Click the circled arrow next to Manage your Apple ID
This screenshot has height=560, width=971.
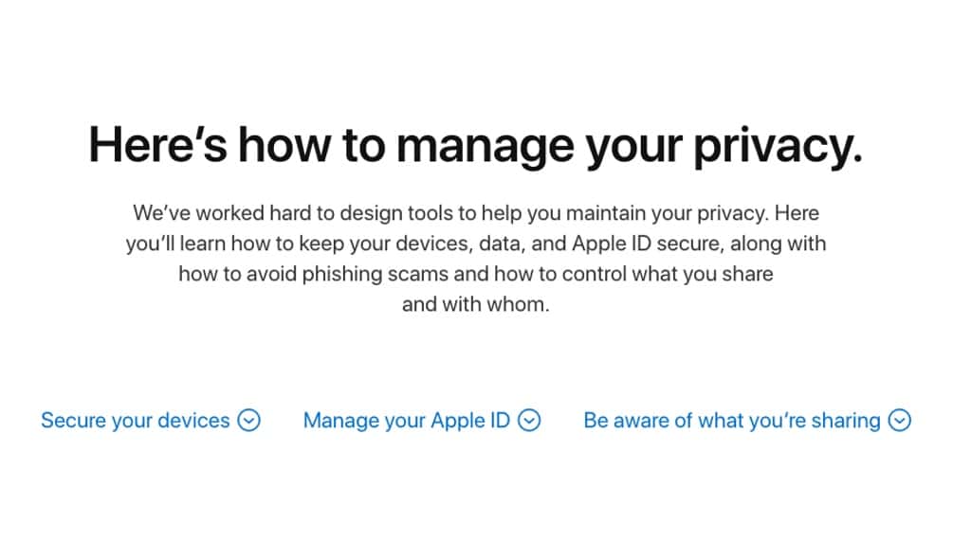529,420
